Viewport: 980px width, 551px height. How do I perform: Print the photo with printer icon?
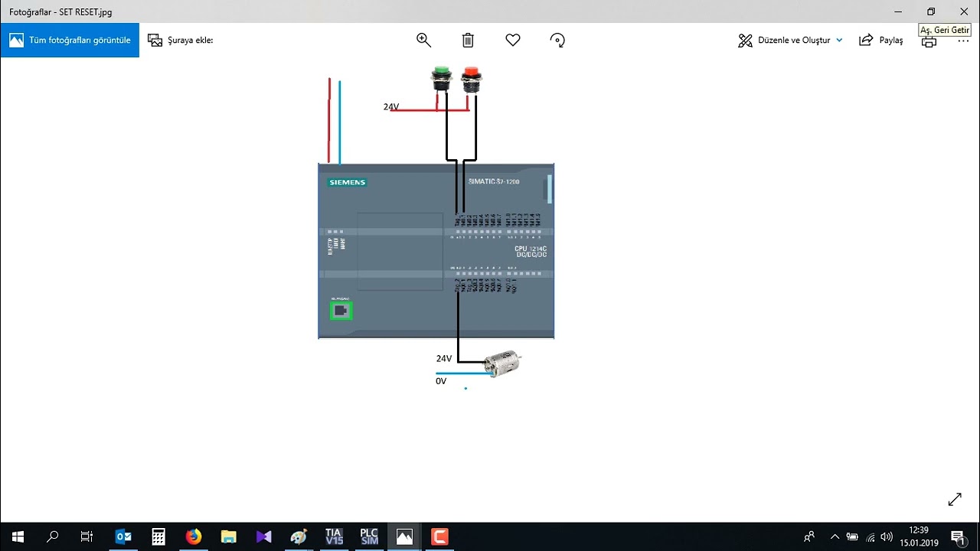pos(929,42)
